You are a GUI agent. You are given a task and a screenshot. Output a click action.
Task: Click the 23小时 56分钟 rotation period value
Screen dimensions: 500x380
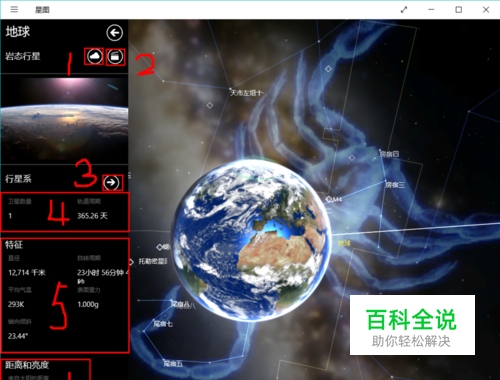[x=103, y=276]
